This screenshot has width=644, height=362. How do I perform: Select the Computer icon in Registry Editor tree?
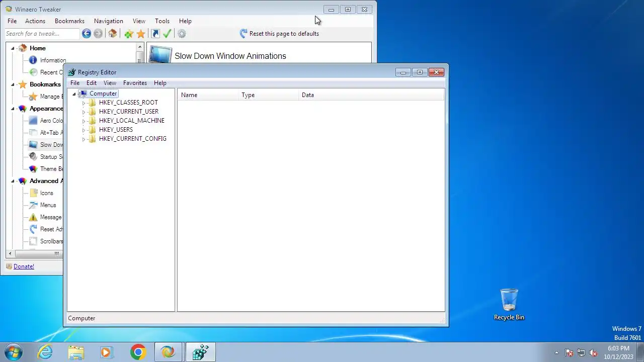[x=83, y=94]
